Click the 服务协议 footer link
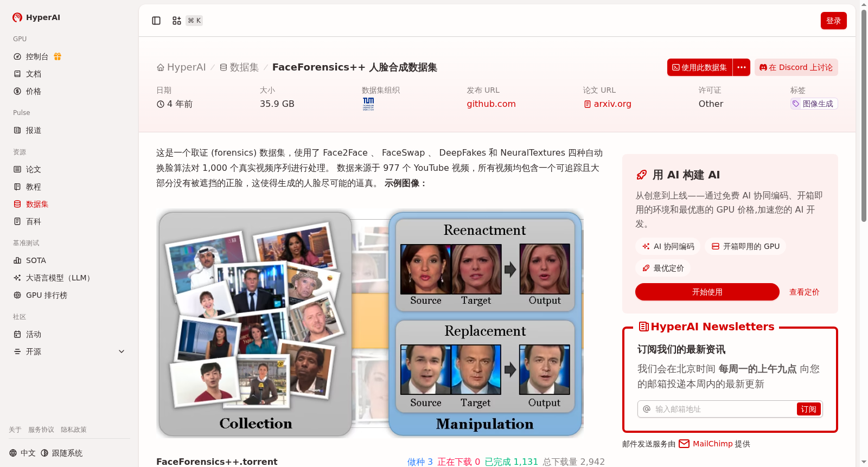Viewport: 868px width, 467px height. (x=41, y=430)
